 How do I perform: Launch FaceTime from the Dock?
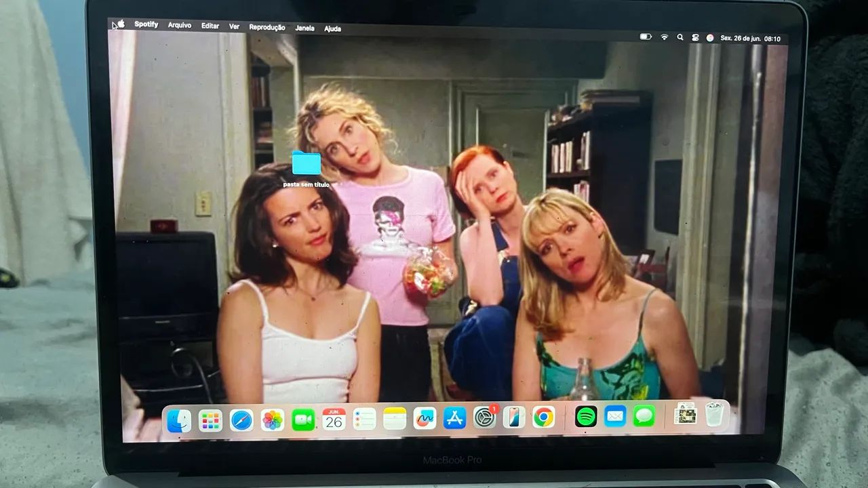(x=303, y=420)
